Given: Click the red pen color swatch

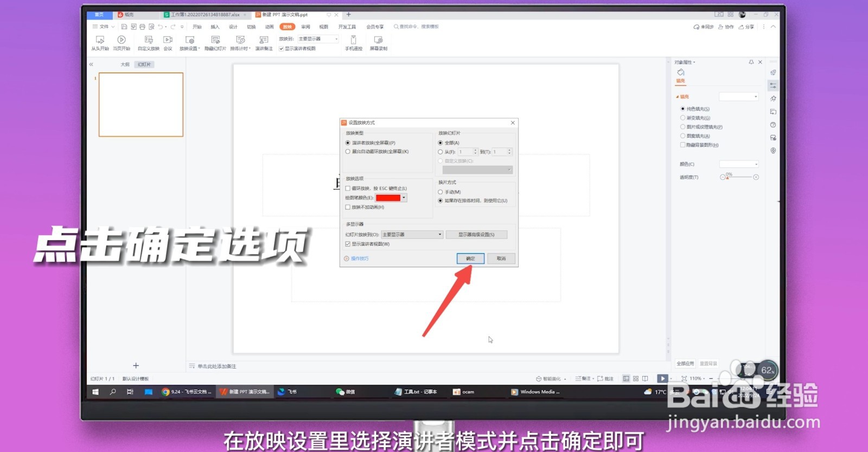Looking at the screenshot, I should click(x=388, y=198).
